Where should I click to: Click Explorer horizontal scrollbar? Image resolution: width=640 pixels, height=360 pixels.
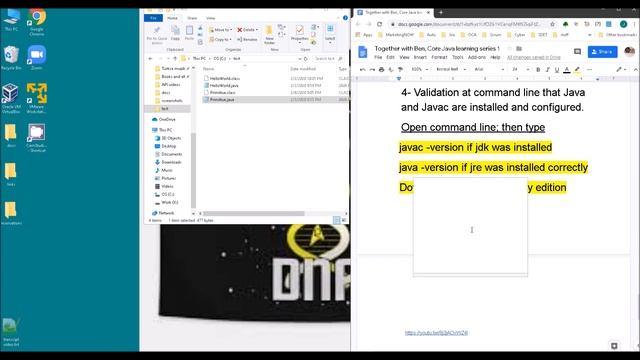253,213
